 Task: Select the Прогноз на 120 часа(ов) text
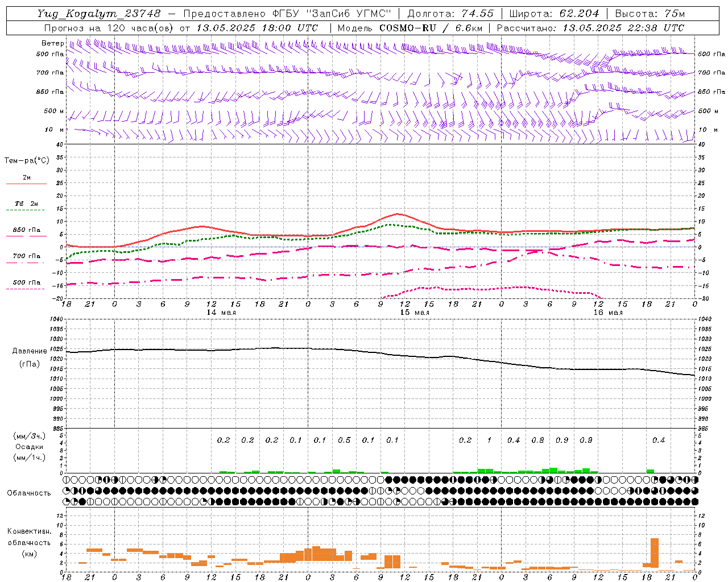click(x=109, y=28)
